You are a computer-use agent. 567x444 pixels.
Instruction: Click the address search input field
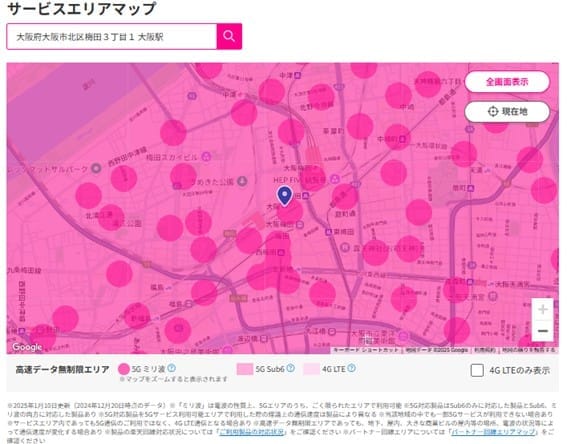tap(112, 36)
